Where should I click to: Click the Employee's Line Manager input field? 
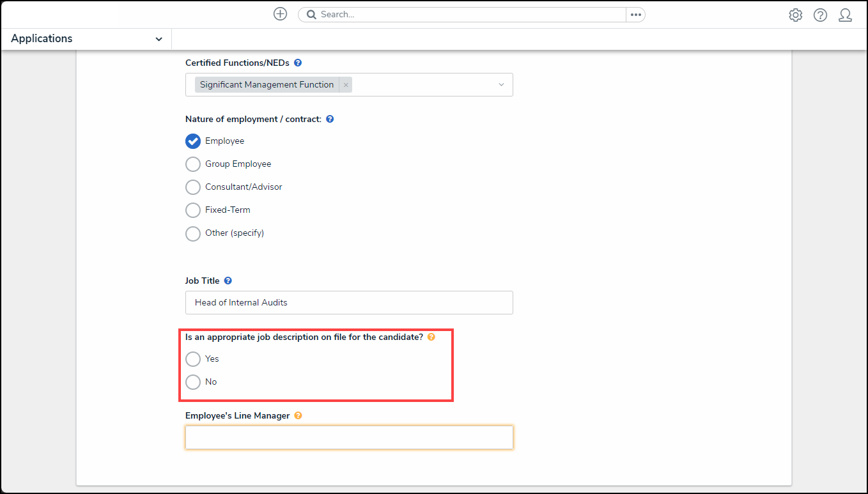349,438
